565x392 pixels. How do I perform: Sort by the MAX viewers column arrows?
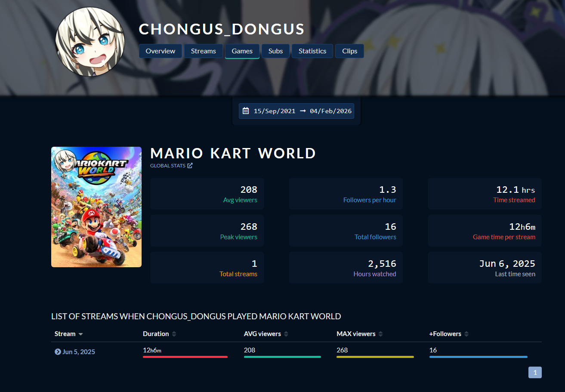point(380,334)
